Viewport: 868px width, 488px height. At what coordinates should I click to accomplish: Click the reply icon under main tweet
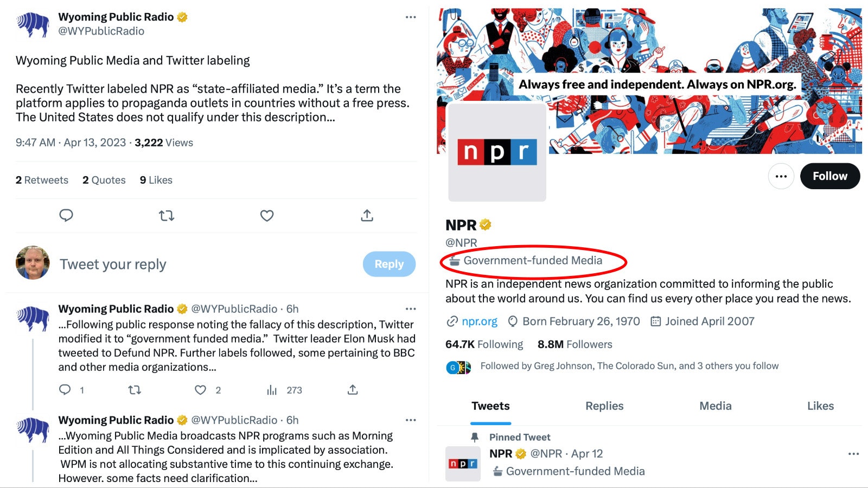(66, 215)
